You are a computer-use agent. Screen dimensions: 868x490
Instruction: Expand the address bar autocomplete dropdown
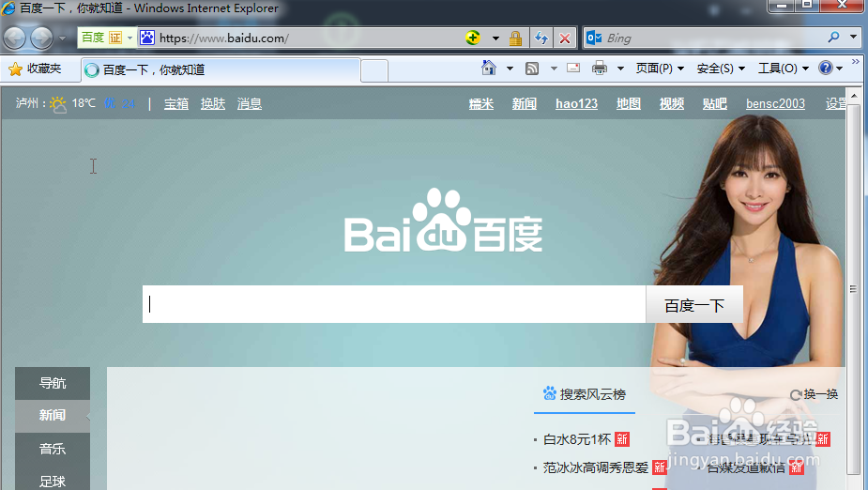[x=495, y=38]
